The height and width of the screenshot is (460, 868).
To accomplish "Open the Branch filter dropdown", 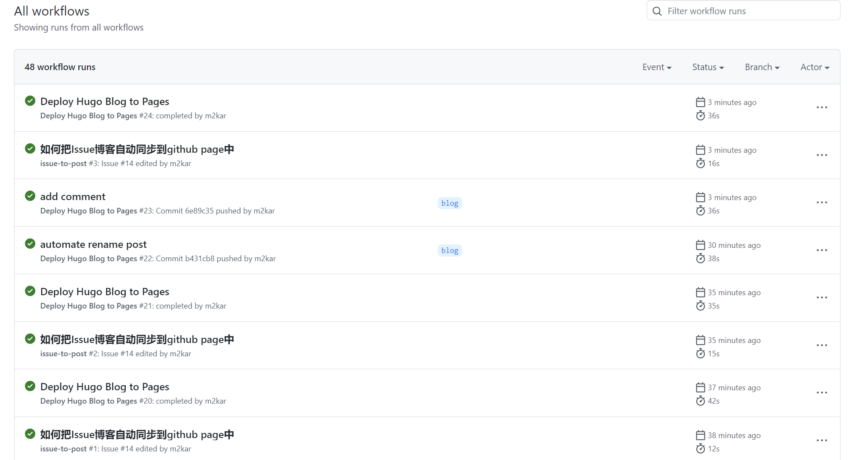I will click(762, 67).
